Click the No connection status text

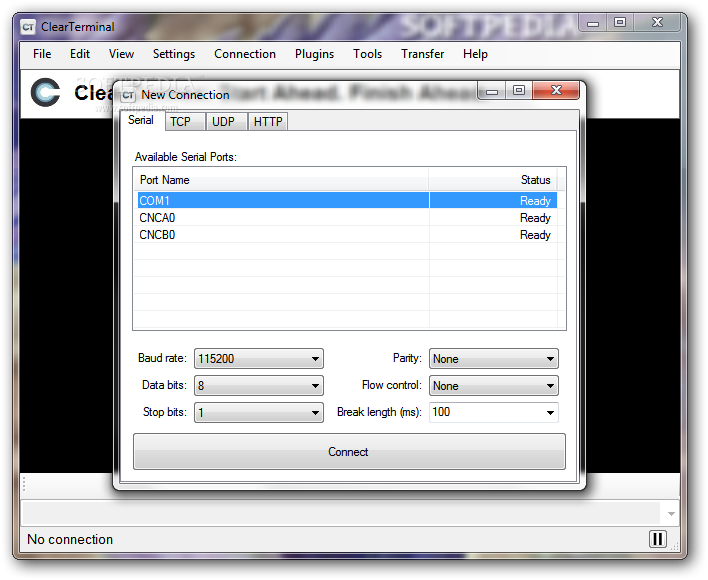pyautogui.click(x=70, y=539)
